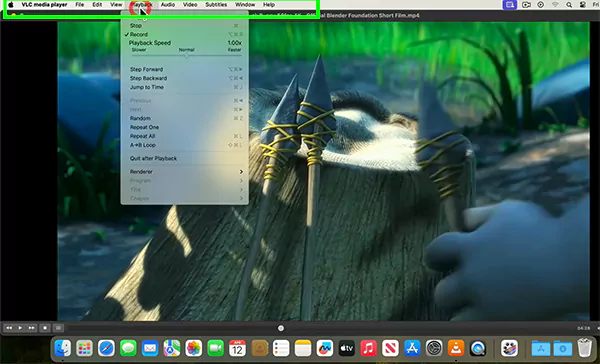Click the square stop button in VLC controls
This screenshot has width=600, height=364.
coord(45,328)
